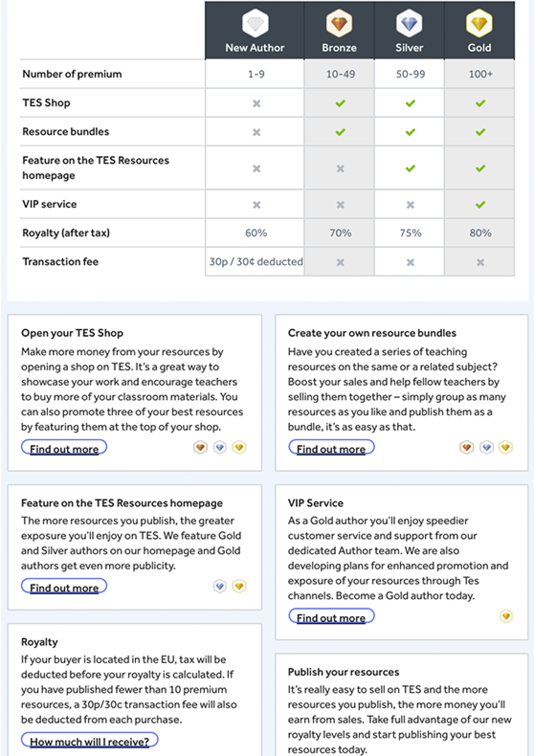Click silver badge in Feature on homepage card
Screen dimensions: 534x756
pyautogui.click(x=220, y=586)
